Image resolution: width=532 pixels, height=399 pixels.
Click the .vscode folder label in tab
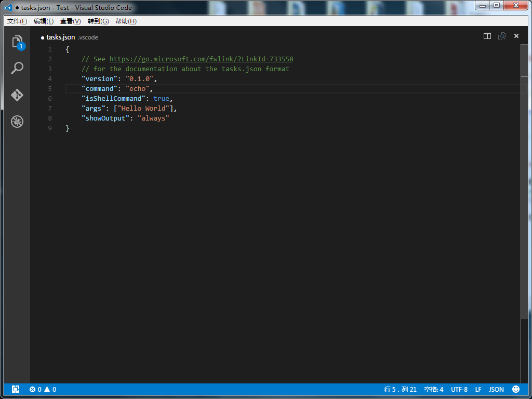pyautogui.click(x=88, y=37)
